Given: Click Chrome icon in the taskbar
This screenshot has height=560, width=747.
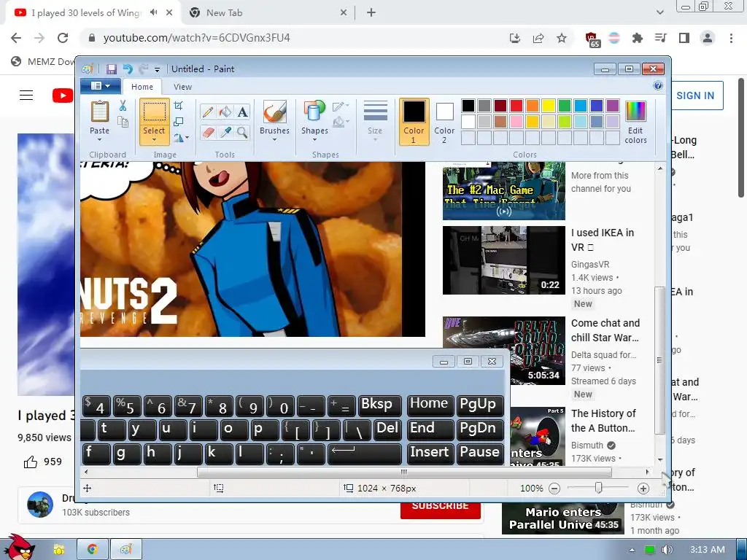Looking at the screenshot, I should coord(93,550).
